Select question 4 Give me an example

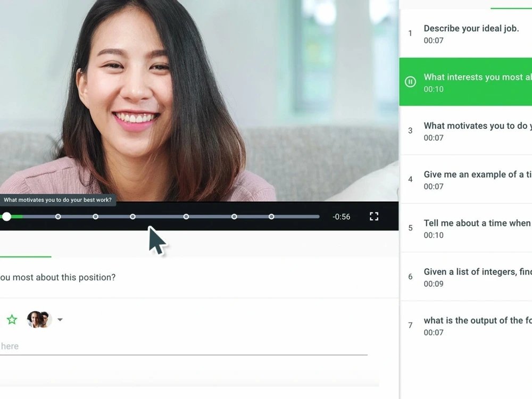(x=465, y=179)
